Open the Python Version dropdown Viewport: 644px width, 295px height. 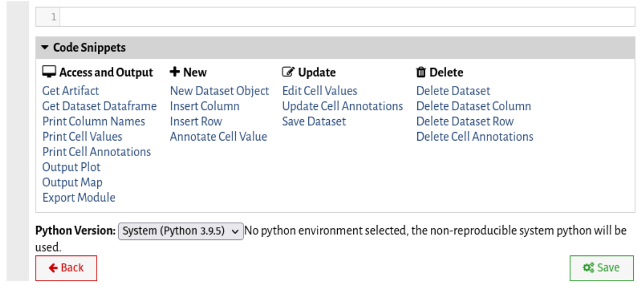pos(181,231)
